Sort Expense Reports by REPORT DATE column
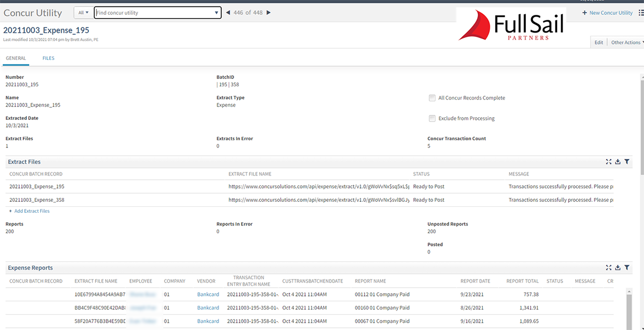644x330 pixels. [x=475, y=281]
